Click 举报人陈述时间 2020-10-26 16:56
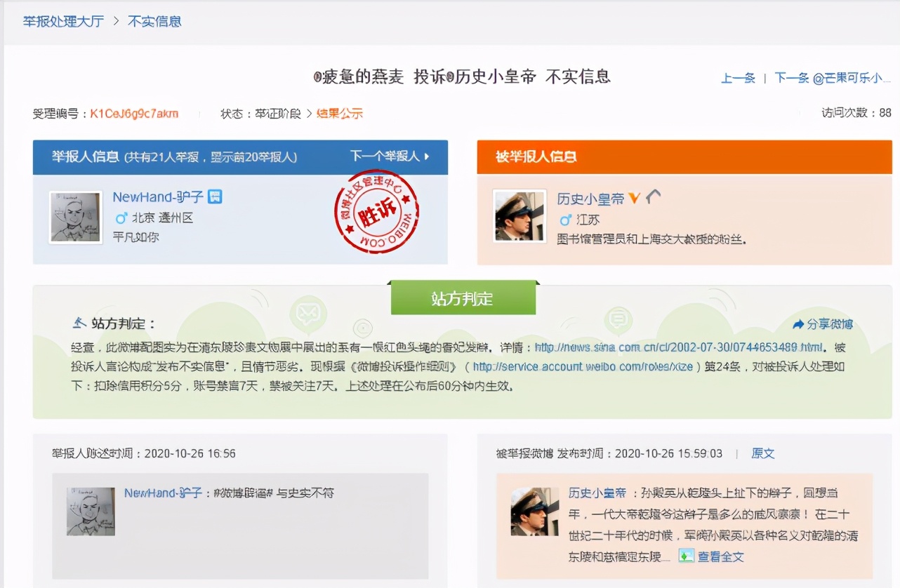900x588 pixels. coord(143,454)
